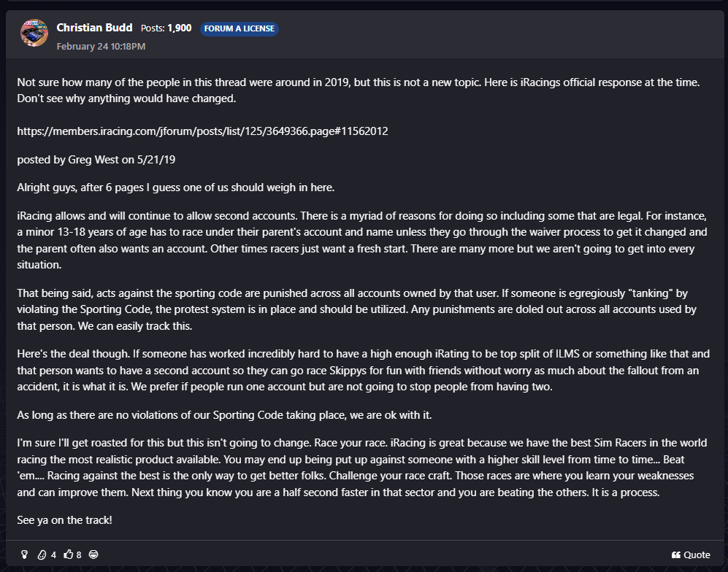Open Christian Budd's profile name link
Viewport: 728px width, 572px height.
94,28
